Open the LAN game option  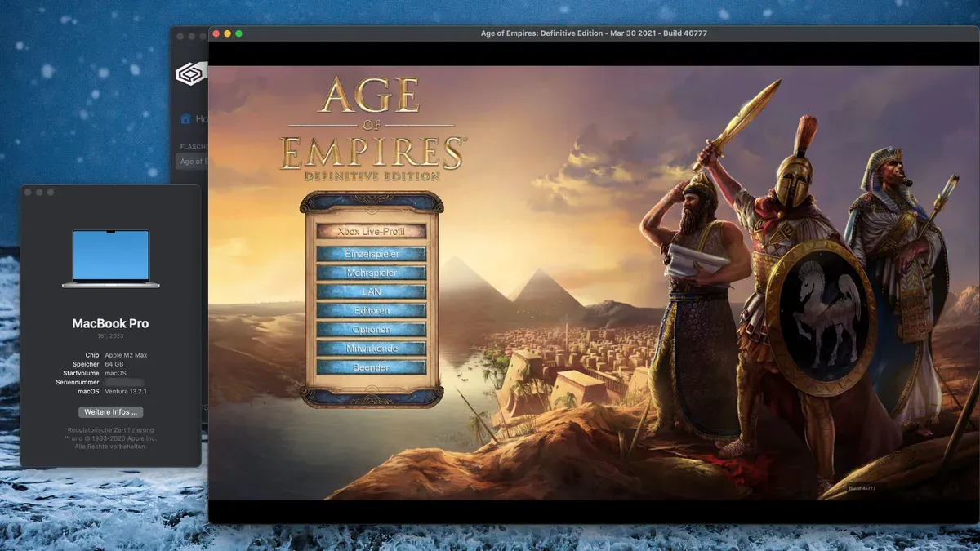coord(372,291)
